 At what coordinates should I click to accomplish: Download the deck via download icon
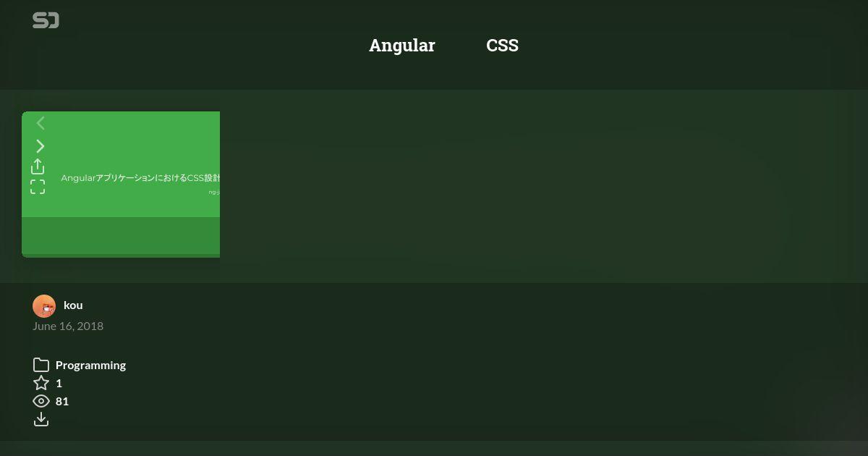click(41, 419)
